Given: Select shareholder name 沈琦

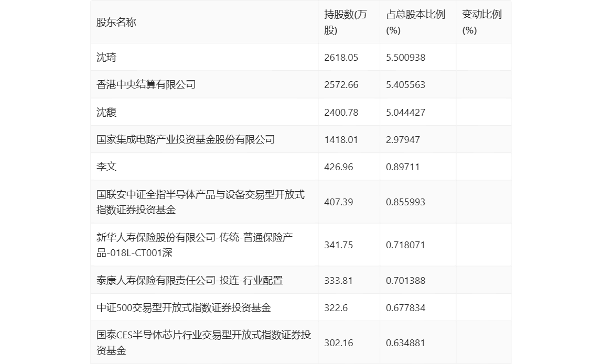Looking at the screenshot, I should (106, 57).
